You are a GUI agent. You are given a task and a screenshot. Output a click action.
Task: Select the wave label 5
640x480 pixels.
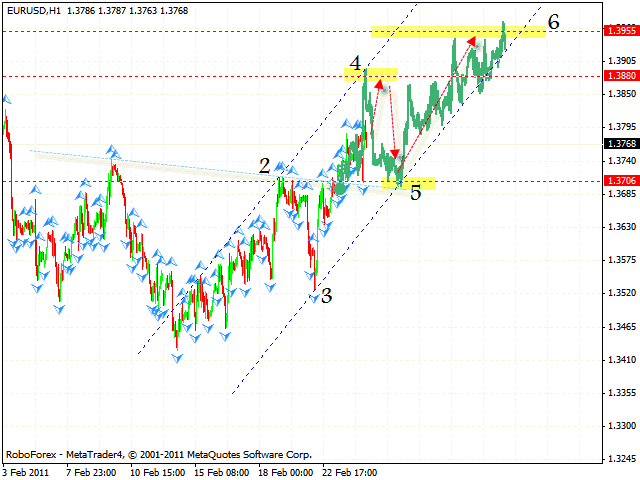click(415, 194)
